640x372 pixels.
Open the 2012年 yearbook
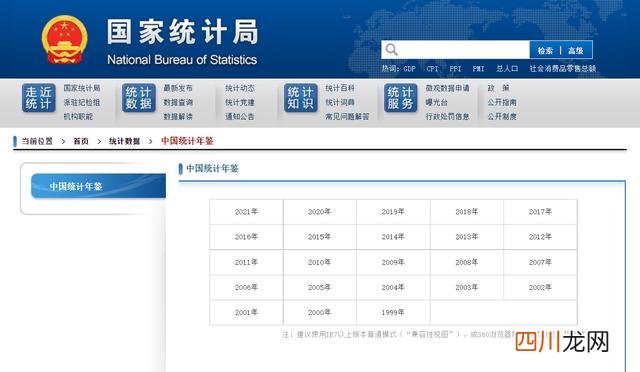[540, 237]
